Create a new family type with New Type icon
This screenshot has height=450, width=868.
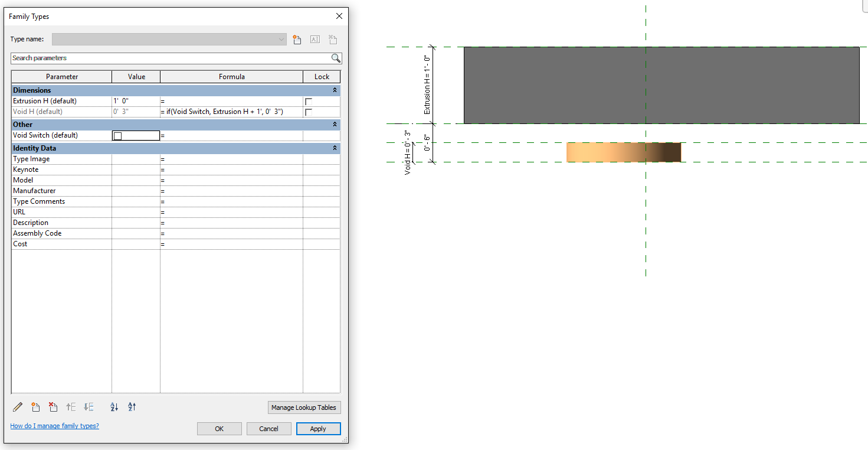point(297,39)
